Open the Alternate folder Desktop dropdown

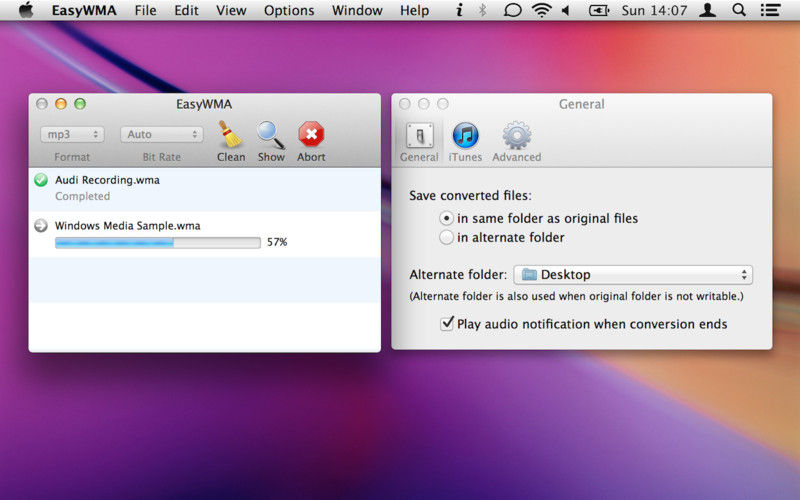[633, 274]
